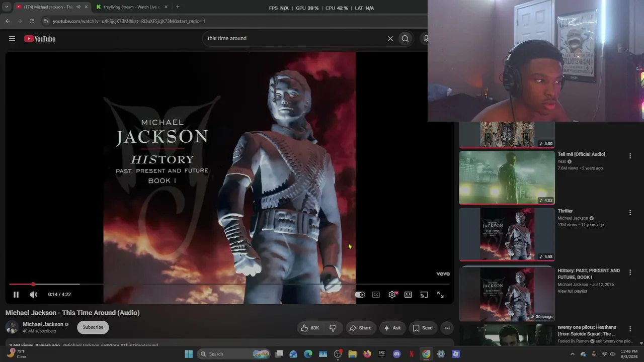Like the video with 63K likes
This screenshot has width=644, height=362.
[x=310, y=328]
